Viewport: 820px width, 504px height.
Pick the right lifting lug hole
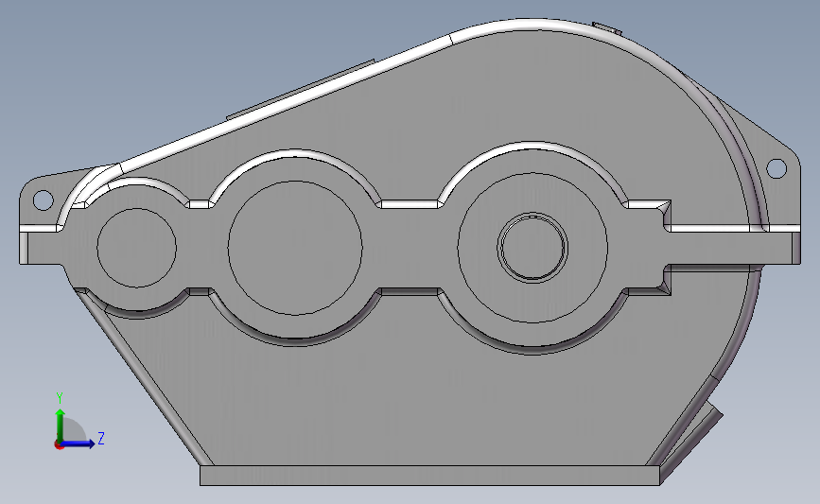point(776,168)
